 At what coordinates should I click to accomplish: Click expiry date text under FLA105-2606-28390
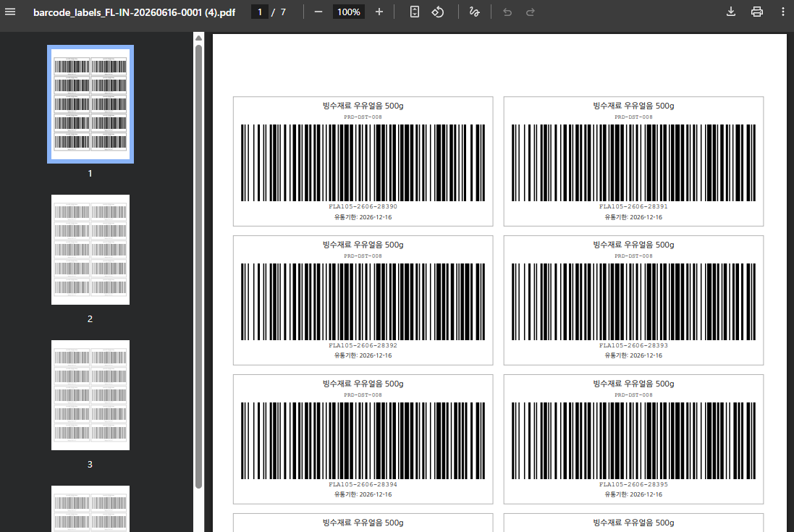[363, 217]
